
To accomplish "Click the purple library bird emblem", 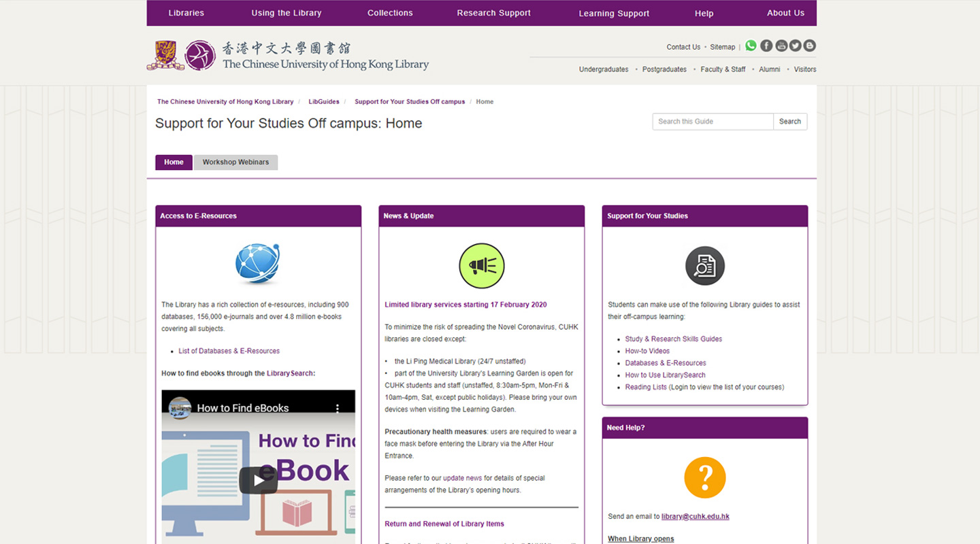I will 200,55.
